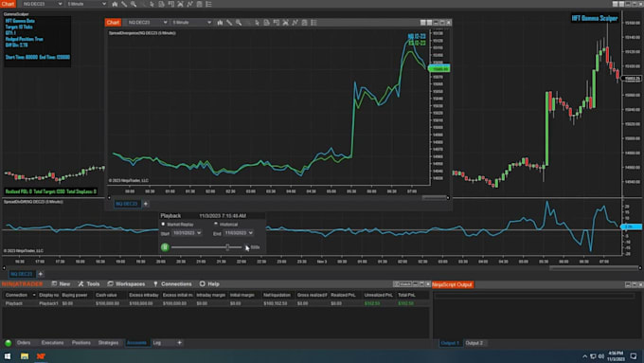
Task: Select the Market Replay radio button
Action: (x=163, y=224)
